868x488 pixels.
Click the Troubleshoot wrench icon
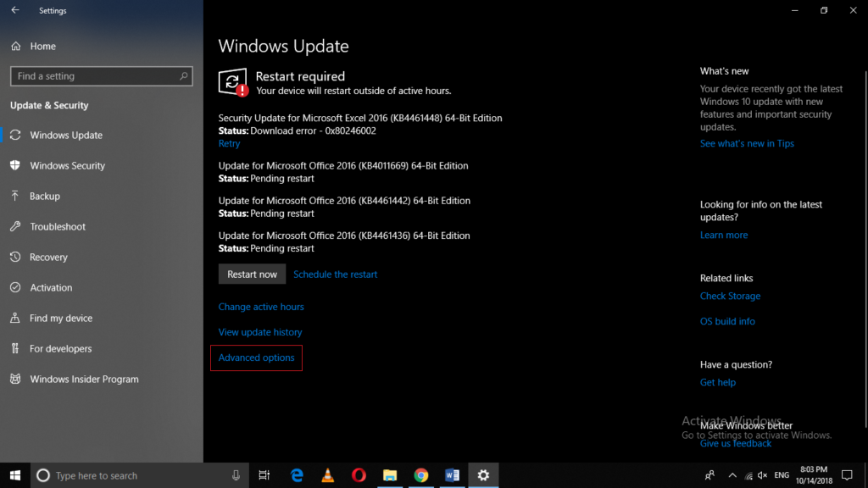click(15, 225)
